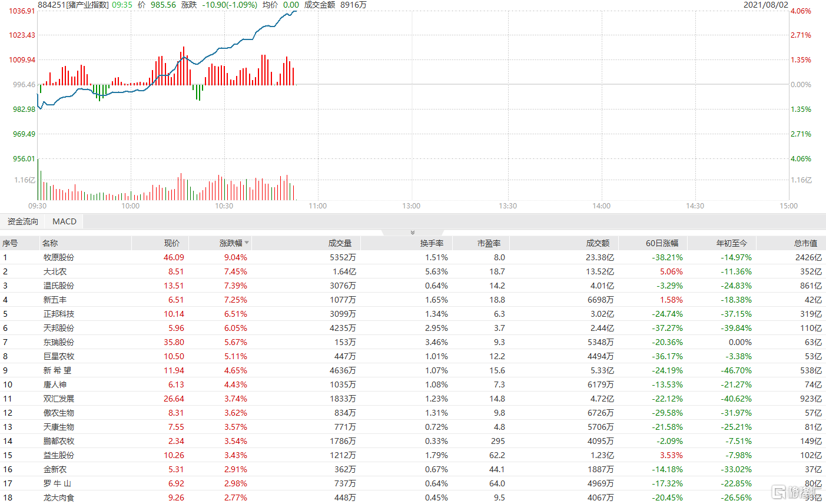
Task: Click the 序号 column header
Action: tap(10, 243)
